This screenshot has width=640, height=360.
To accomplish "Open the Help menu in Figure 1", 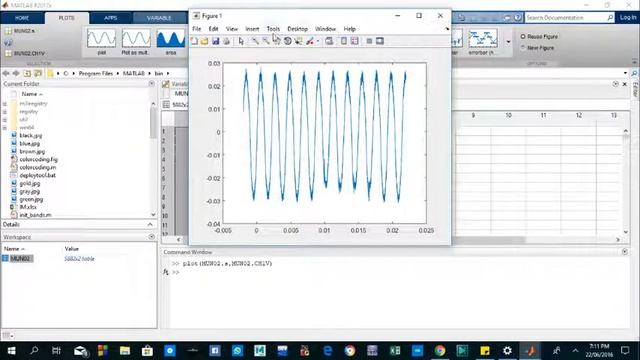I will (x=349, y=29).
